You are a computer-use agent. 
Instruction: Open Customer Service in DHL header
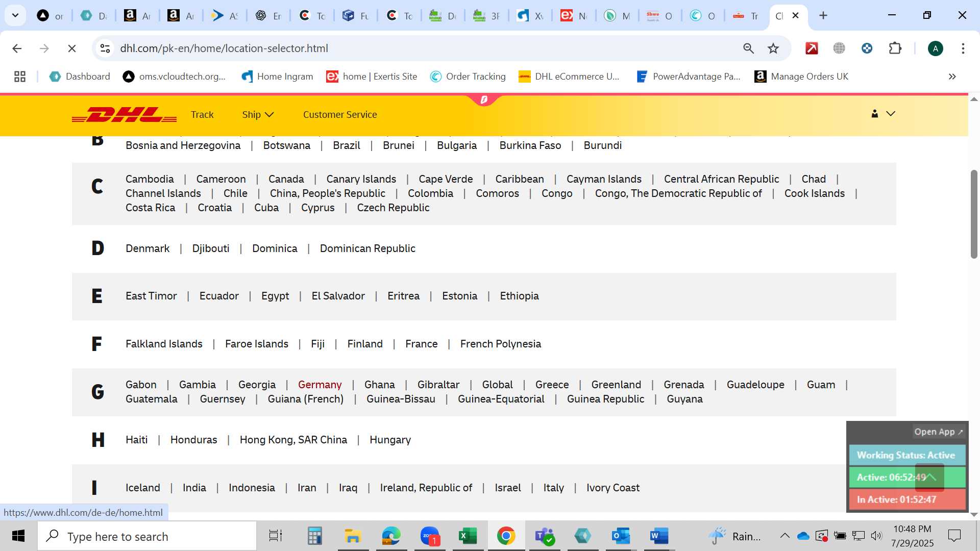pos(340,115)
